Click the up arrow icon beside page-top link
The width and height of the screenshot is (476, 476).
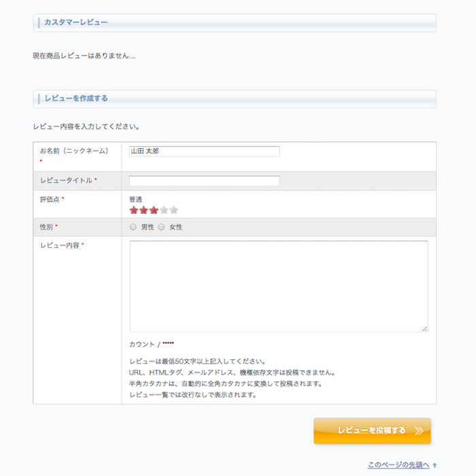point(435,466)
